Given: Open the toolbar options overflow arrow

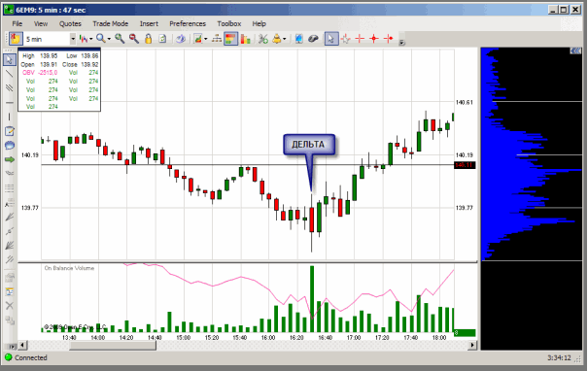Looking at the screenshot, I should click(401, 43).
